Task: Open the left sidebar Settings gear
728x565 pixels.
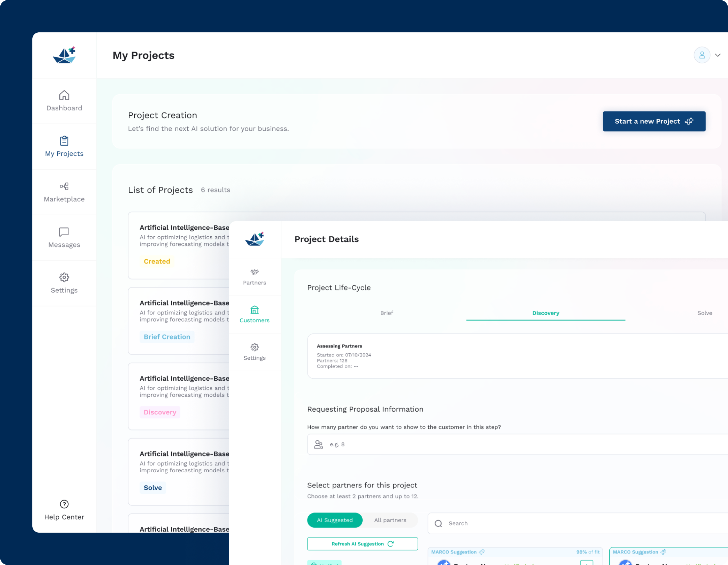Action: pos(64,277)
